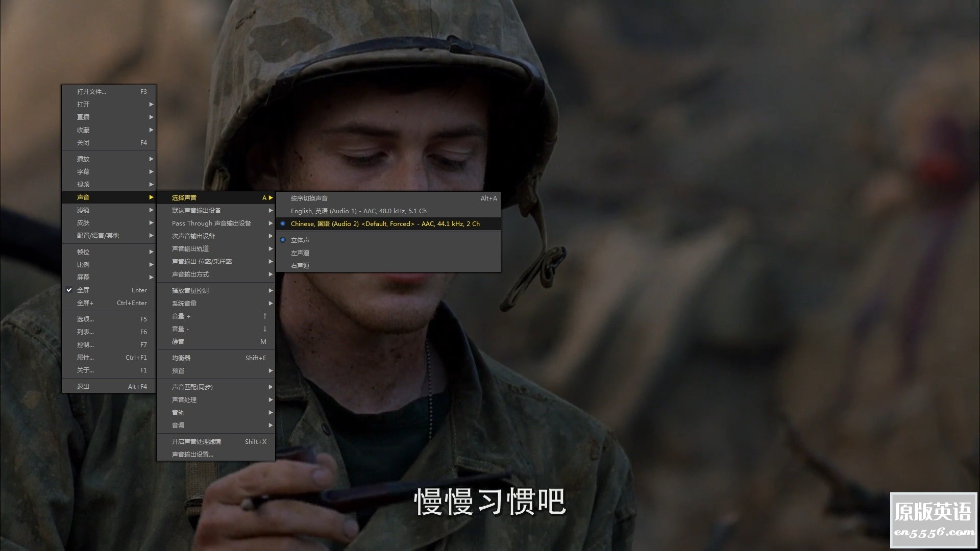Select the highlighted 声音 menu item
The image size is (980, 551).
109,197
